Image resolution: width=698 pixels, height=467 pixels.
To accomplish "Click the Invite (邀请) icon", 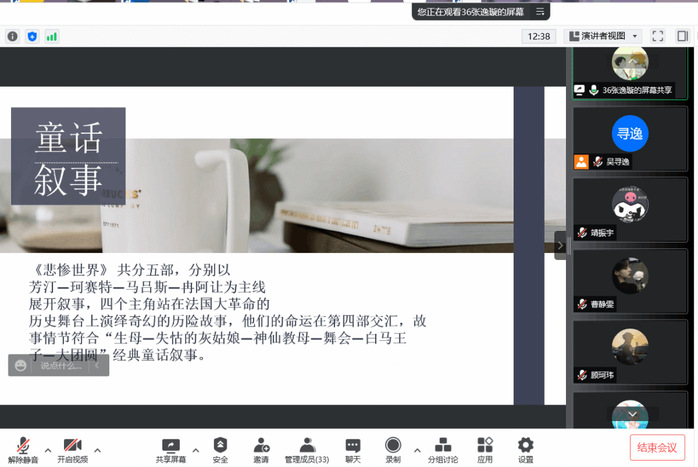I will (261, 448).
